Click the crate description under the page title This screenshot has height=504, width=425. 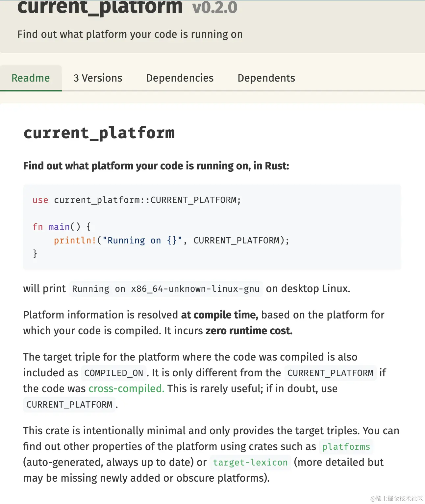[x=130, y=34]
